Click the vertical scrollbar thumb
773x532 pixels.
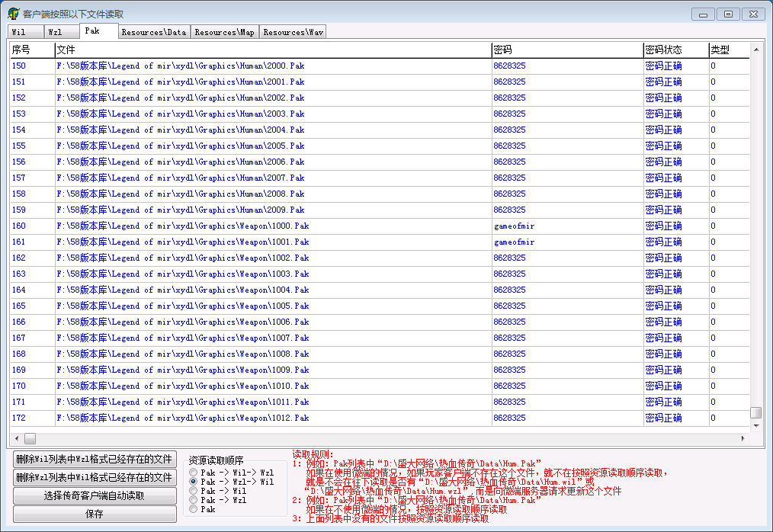pos(755,412)
